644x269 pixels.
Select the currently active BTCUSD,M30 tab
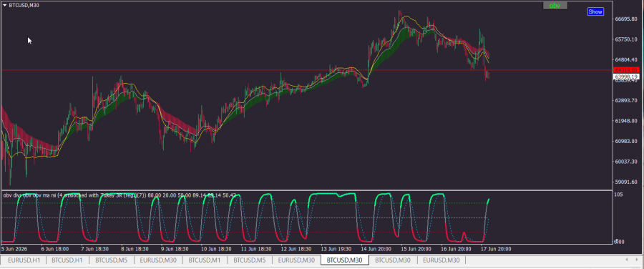(x=345, y=260)
